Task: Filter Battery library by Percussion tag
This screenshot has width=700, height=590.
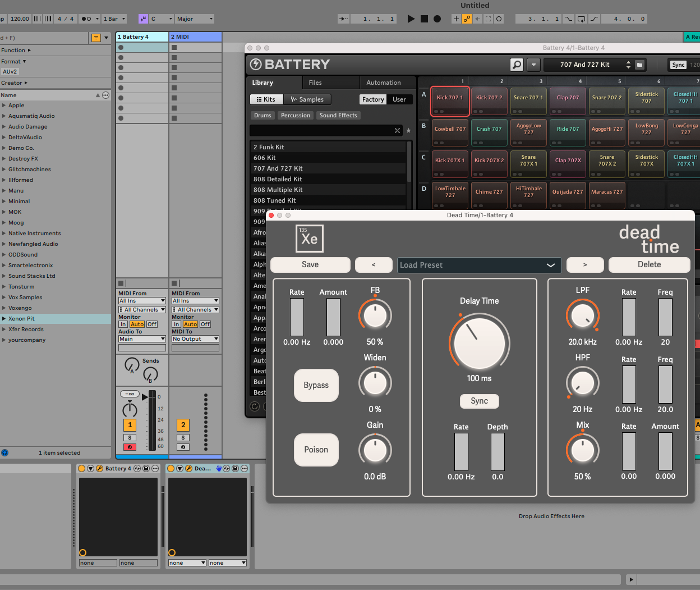Action: click(x=296, y=115)
